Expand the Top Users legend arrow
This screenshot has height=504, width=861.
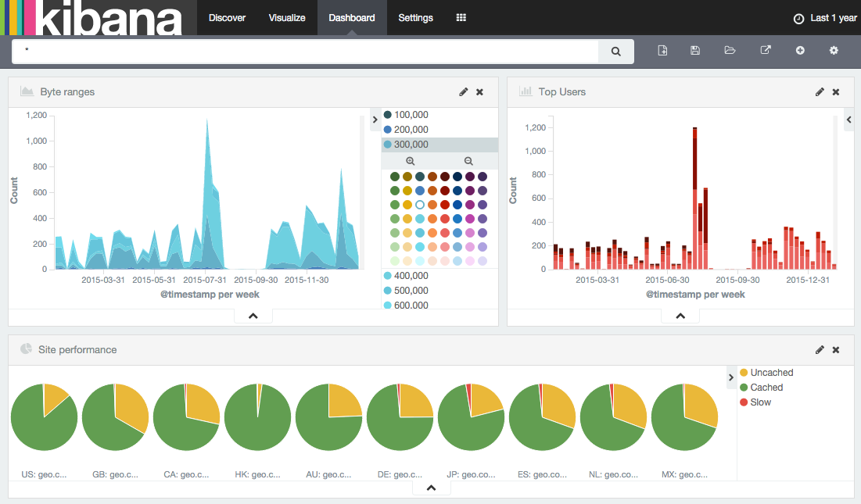pyautogui.click(x=848, y=120)
